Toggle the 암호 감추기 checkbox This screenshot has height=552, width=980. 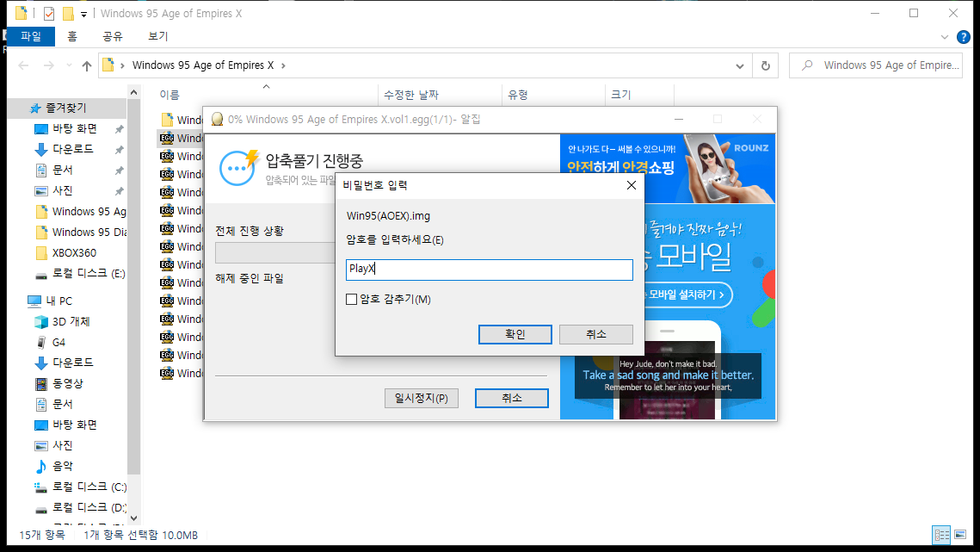[351, 299]
